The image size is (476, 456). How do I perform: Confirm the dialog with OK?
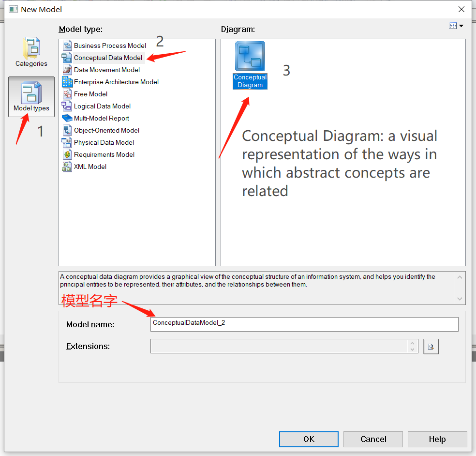[308, 439]
